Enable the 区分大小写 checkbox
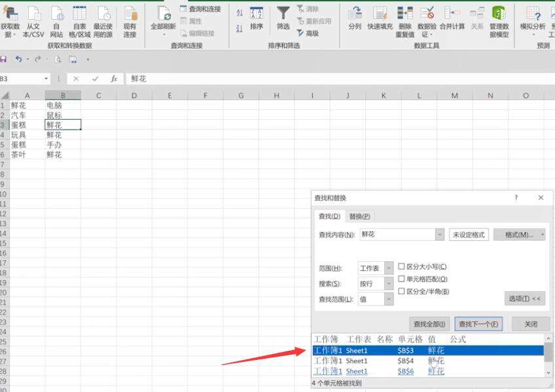 (402, 267)
